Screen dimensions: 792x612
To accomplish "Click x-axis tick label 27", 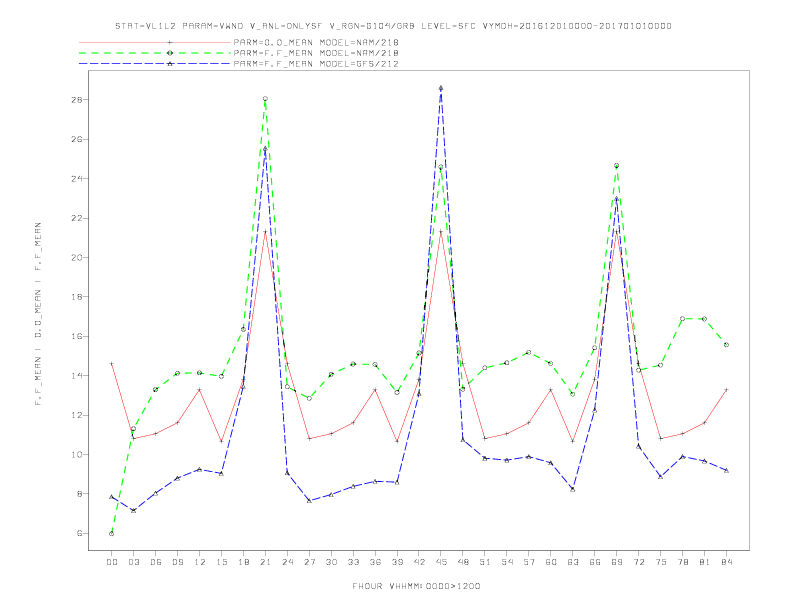I will click(309, 562).
